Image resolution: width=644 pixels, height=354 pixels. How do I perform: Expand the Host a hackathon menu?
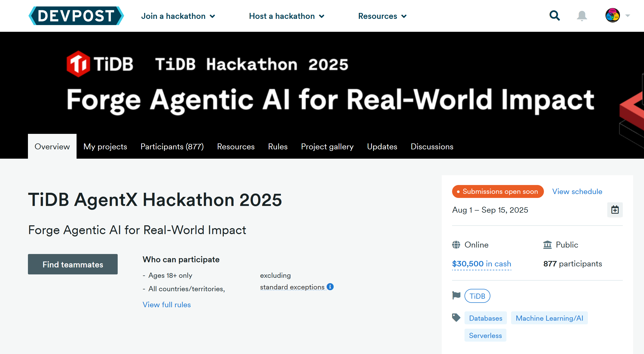(287, 16)
